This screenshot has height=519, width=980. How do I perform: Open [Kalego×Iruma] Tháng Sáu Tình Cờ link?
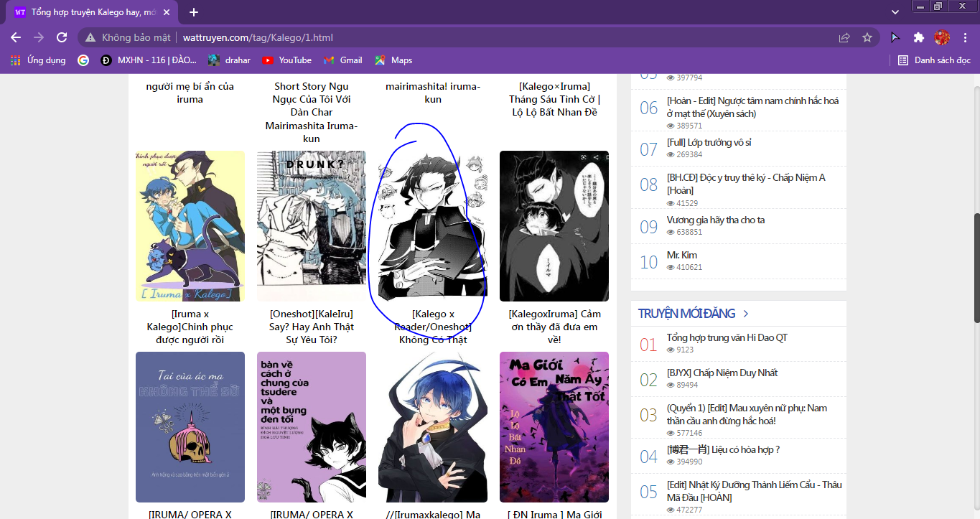[x=554, y=99]
